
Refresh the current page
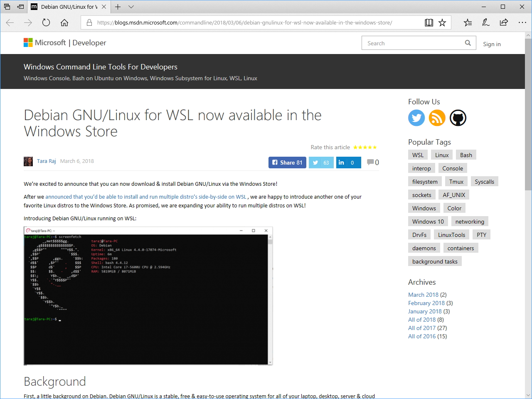tap(46, 23)
